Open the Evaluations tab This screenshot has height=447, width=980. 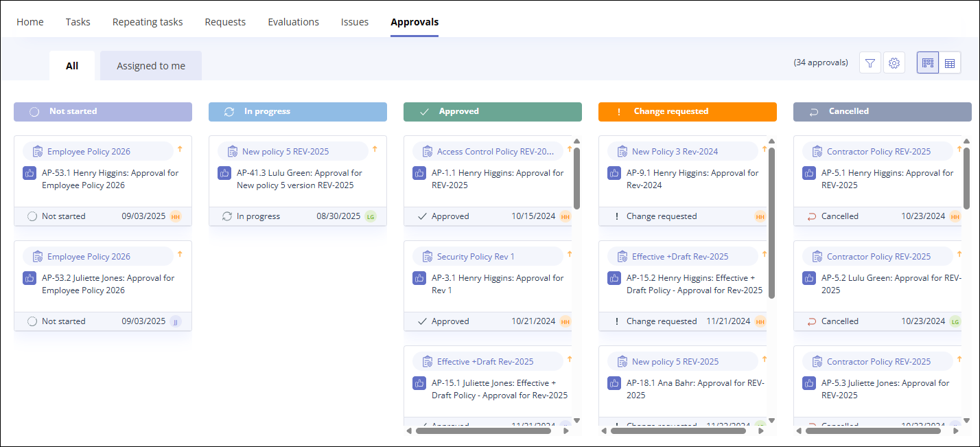tap(293, 22)
